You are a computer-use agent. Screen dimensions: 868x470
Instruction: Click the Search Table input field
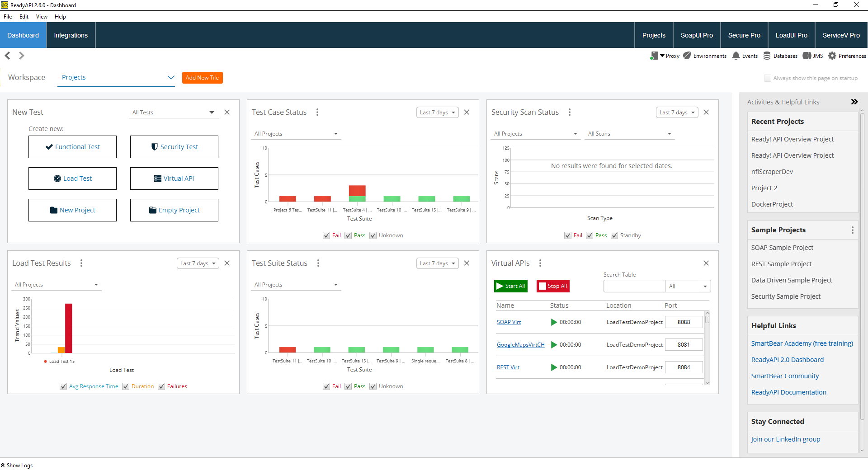(634, 286)
